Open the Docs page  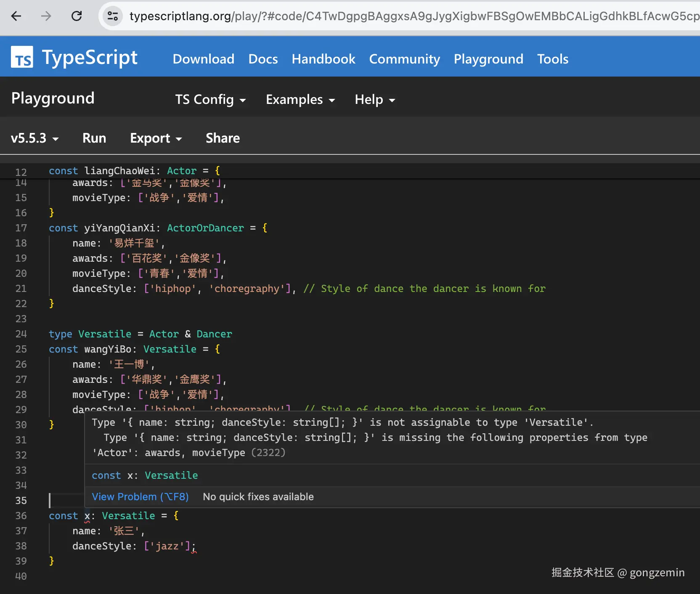[263, 59]
